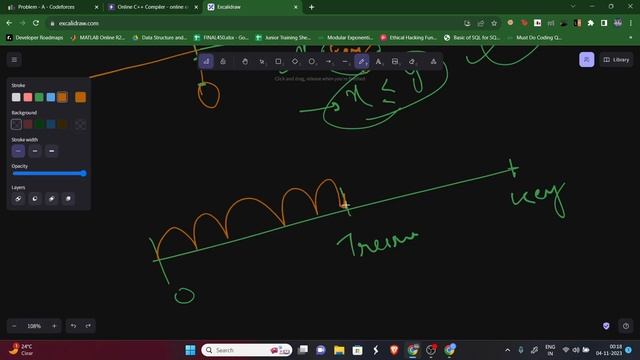Zoom out of the canvas
640x360 pixels.
point(14,326)
